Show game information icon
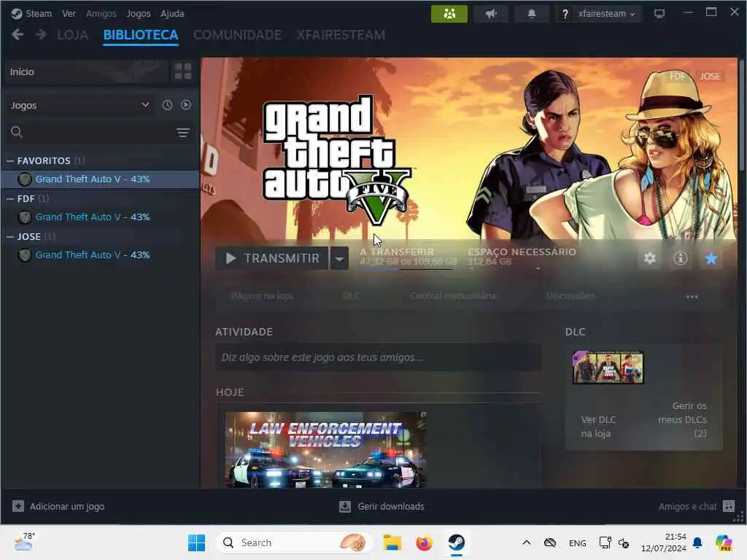This screenshot has width=747, height=560. coord(681,259)
